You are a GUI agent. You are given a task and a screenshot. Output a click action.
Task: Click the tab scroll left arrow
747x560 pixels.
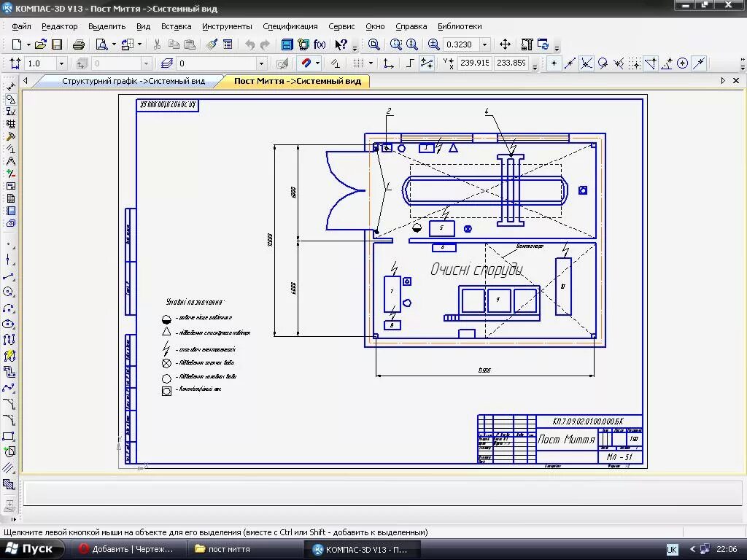[26, 81]
